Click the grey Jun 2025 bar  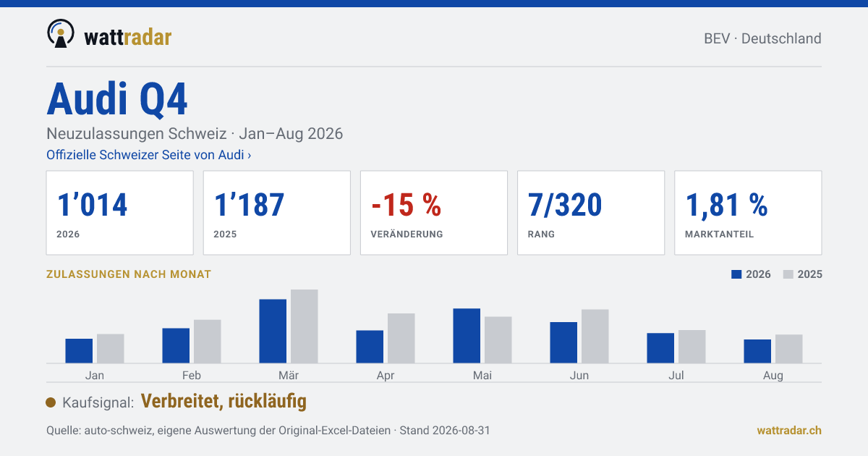click(x=595, y=336)
